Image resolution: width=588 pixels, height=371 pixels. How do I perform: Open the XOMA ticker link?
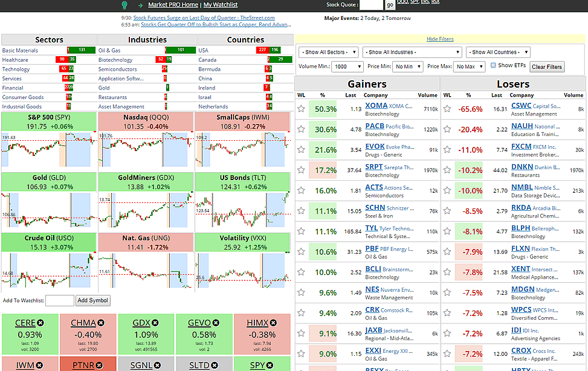pos(376,106)
